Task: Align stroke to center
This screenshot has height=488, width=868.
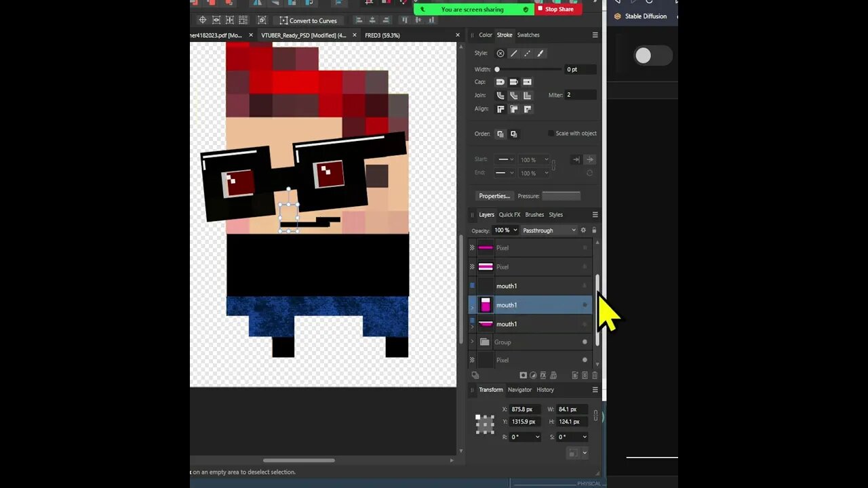Action: [500, 109]
